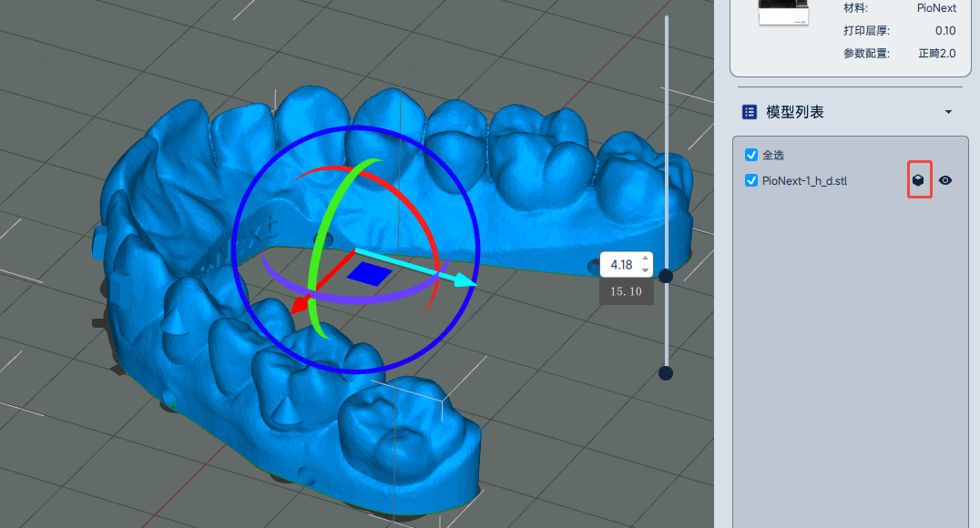Click the 全选 label text
980x528 pixels.
pos(773,155)
